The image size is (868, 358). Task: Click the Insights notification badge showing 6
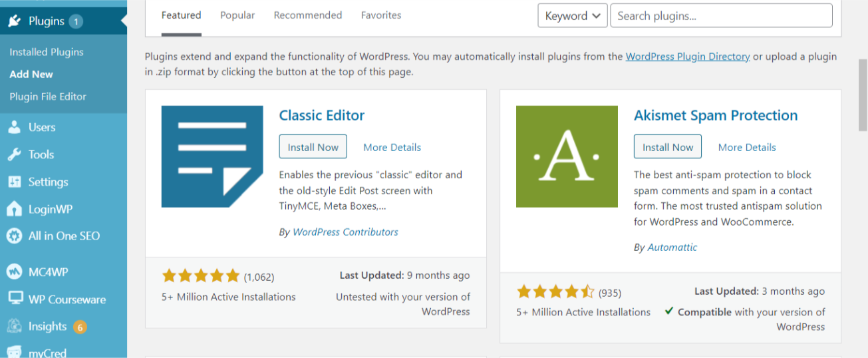pyautogui.click(x=80, y=327)
